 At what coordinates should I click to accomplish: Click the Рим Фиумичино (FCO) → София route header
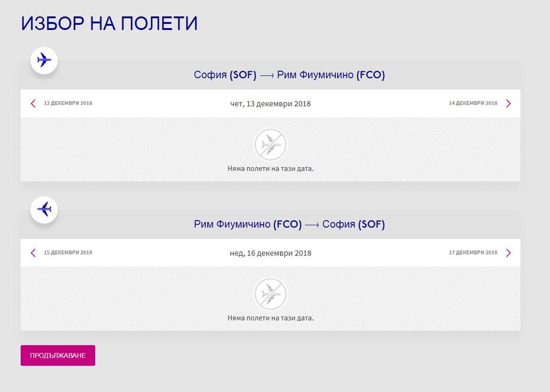pyautogui.click(x=290, y=225)
